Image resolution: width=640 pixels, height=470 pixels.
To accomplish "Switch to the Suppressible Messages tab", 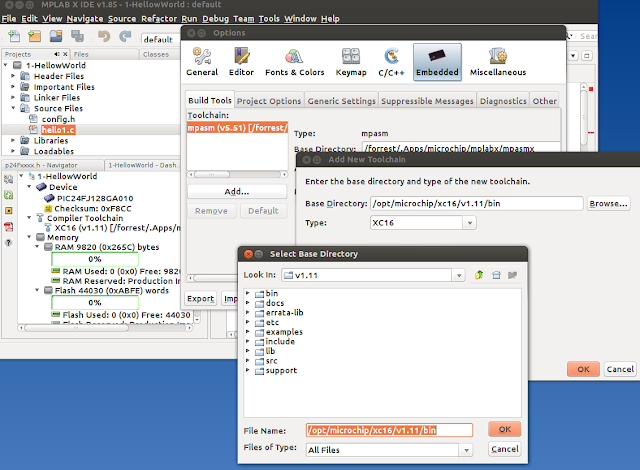I will pos(427,101).
